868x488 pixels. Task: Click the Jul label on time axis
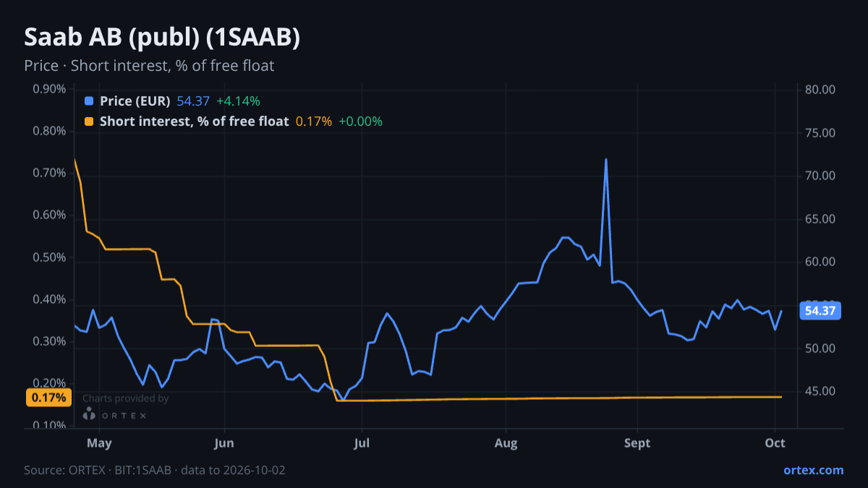(x=362, y=443)
